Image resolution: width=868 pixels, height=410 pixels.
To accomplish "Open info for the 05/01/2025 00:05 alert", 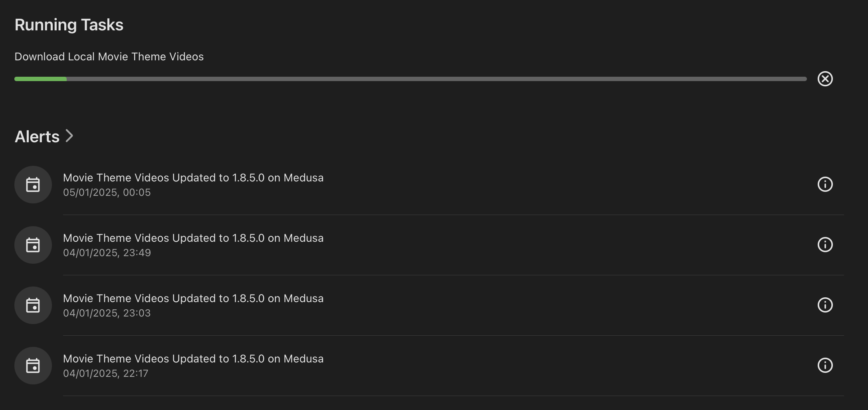I will pos(825,184).
